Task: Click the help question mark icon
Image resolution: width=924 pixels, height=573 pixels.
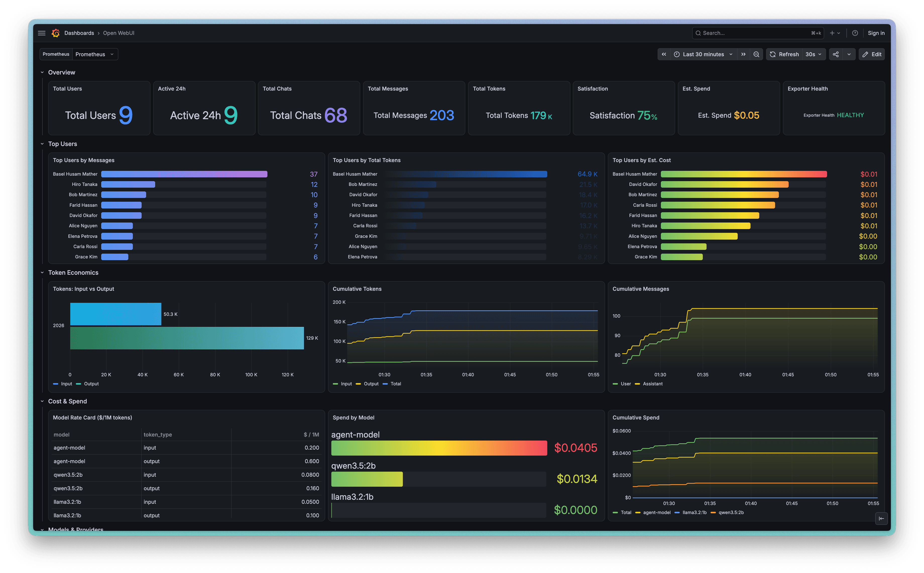Action: tap(855, 33)
